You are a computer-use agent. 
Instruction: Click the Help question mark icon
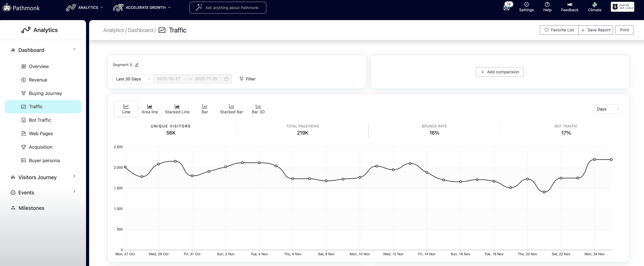coord(547,4)
